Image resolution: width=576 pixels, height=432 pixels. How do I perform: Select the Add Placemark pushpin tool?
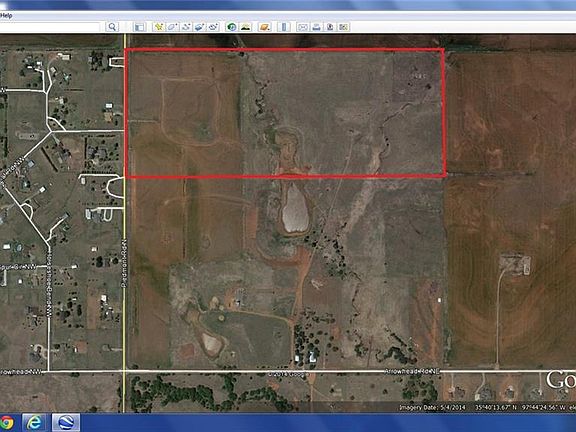(159, 27)
